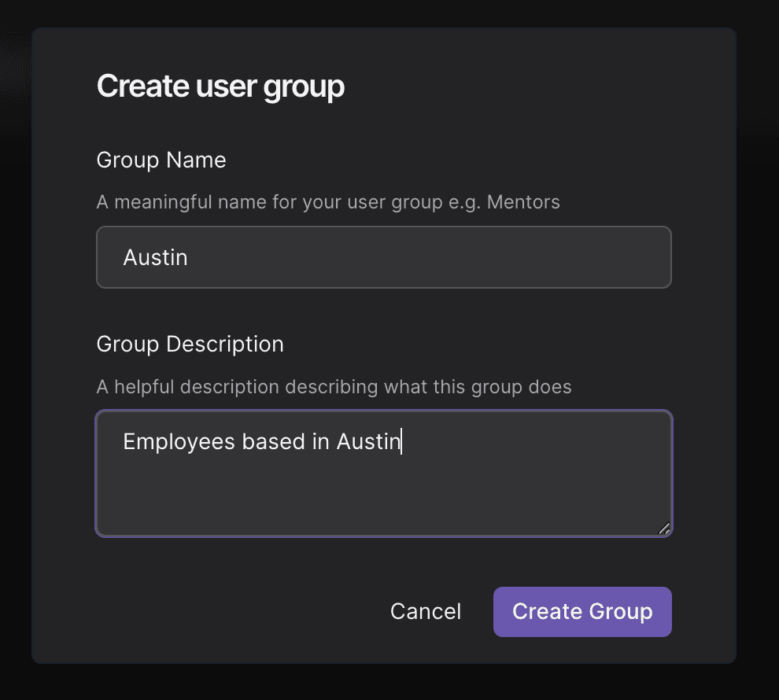Place cursor in the word Employees
Screen dimensions: 779x700
179,442
